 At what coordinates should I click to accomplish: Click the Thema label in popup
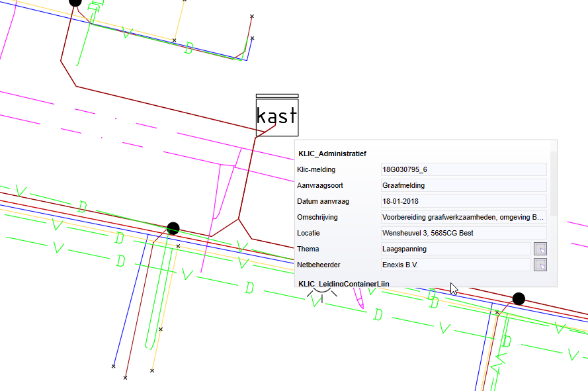pos(308,249)
